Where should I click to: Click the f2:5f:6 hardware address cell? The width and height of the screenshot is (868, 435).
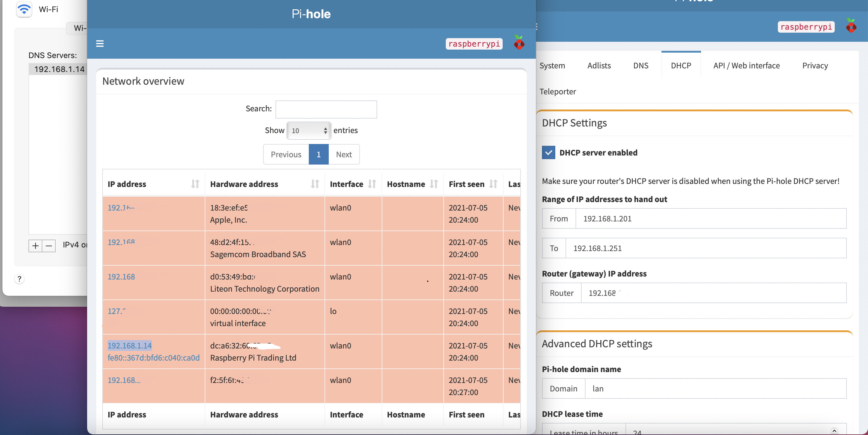265,386
